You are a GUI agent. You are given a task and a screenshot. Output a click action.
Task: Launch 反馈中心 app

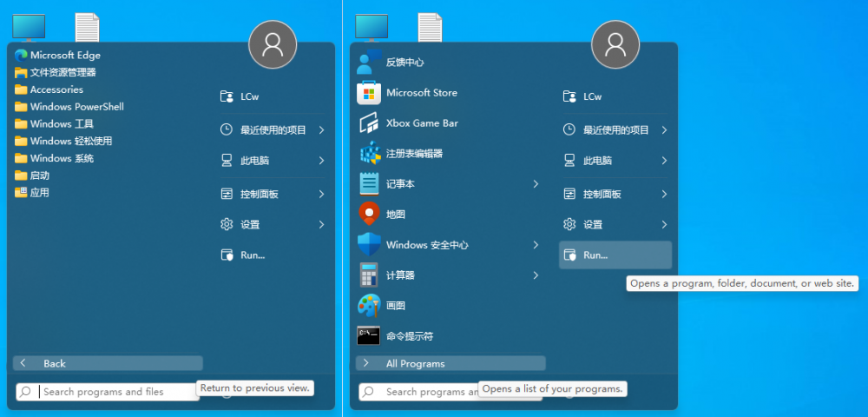coord(450,62)
